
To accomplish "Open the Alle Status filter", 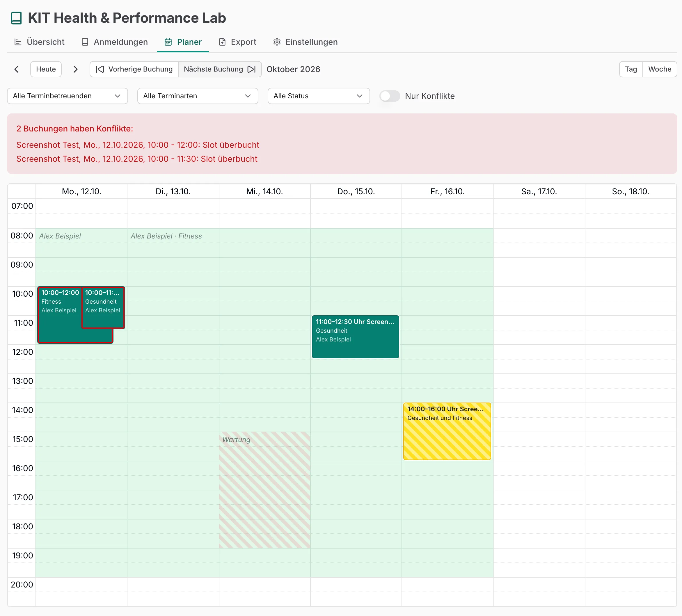I will coord(319,96).
